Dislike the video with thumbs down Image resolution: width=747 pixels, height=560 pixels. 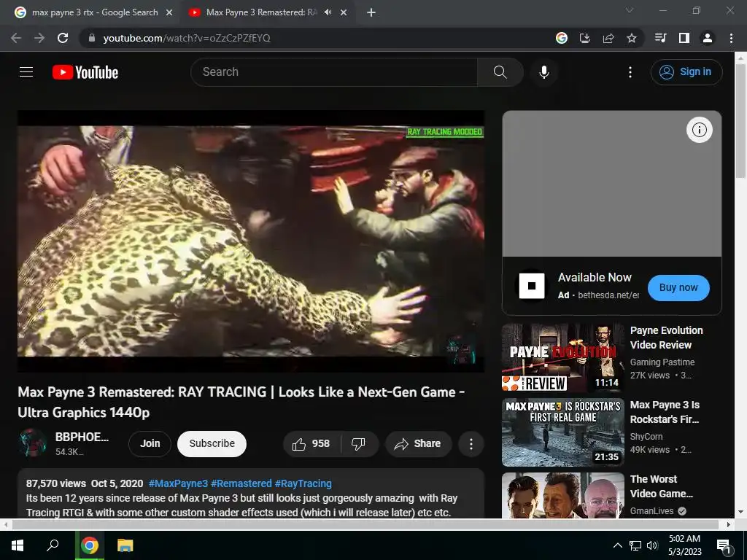click(359, 444)
